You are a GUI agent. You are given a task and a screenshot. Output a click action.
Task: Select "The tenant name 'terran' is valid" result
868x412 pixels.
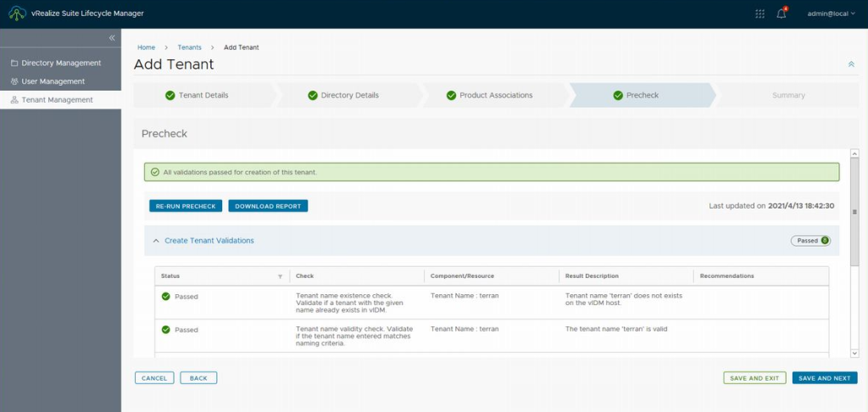[616, 329]
